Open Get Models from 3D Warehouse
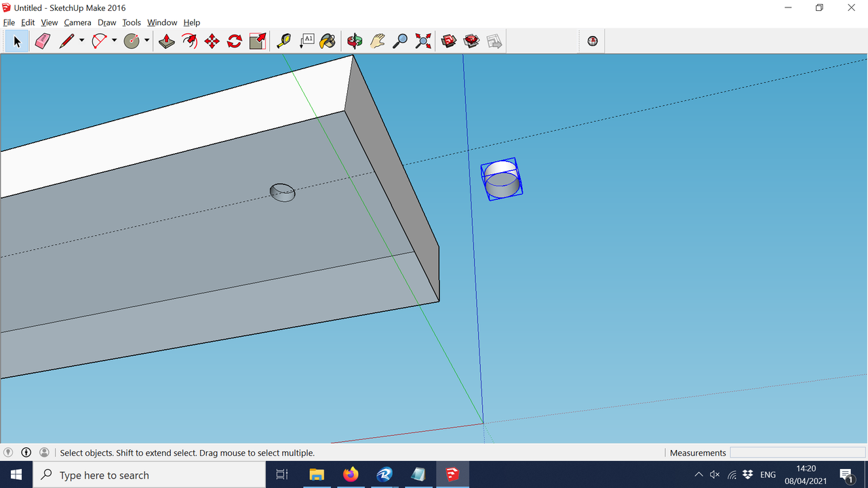Screen dimensions: 868x488 click(448, 41)
